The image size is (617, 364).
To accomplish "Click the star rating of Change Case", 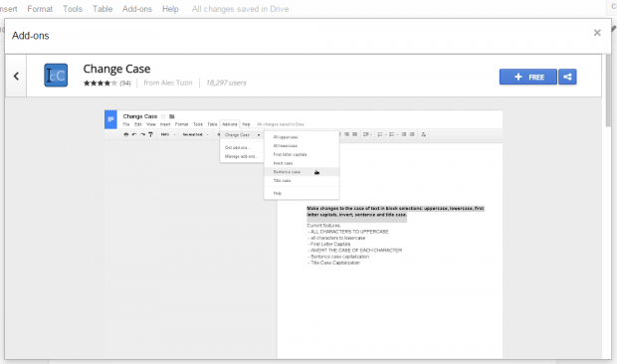I will [x=100, y=83].
